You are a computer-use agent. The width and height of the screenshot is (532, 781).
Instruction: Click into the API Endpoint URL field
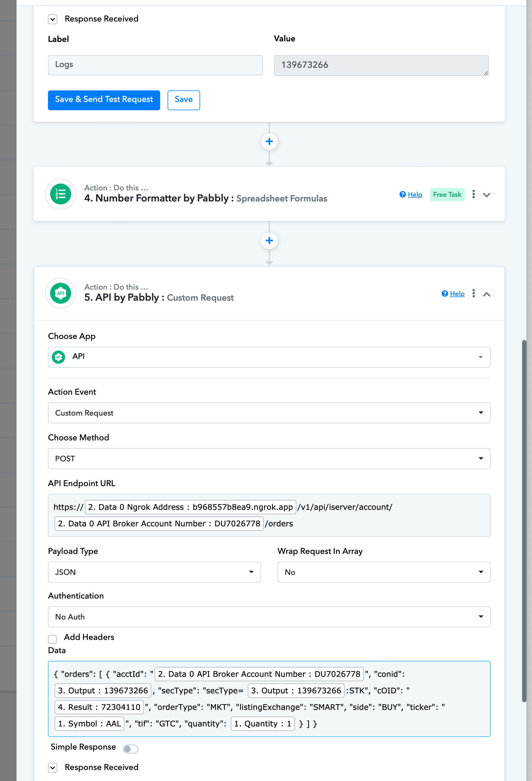269,515
